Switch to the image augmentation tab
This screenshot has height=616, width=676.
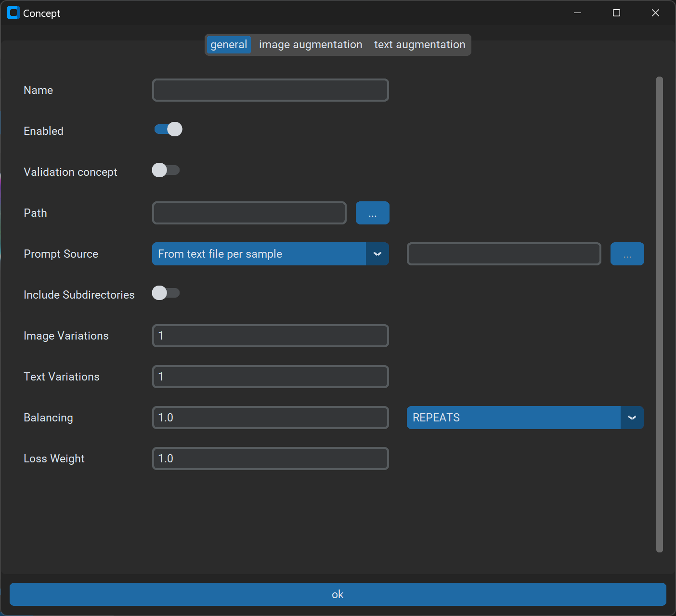click(x=311, y=45)
